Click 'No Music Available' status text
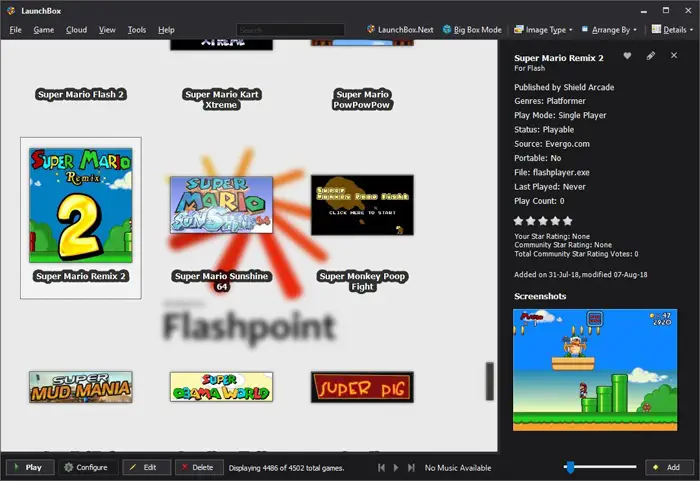 point(458,468)
